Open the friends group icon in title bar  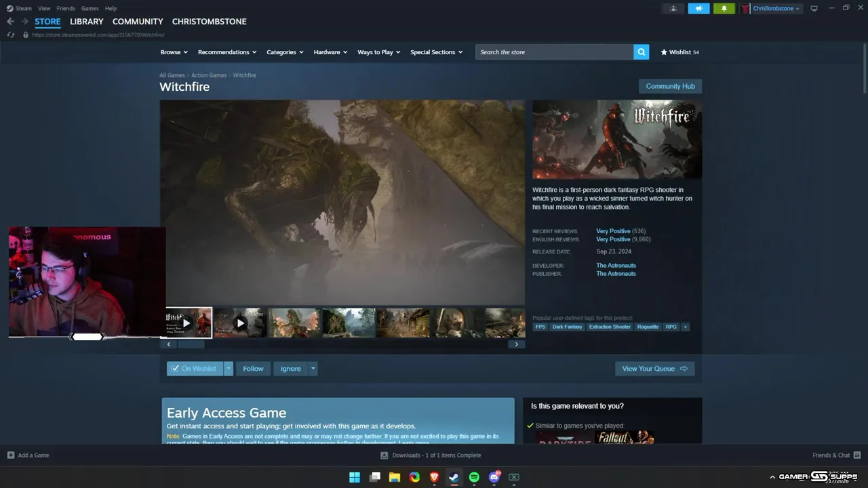[x=673, y=9]
